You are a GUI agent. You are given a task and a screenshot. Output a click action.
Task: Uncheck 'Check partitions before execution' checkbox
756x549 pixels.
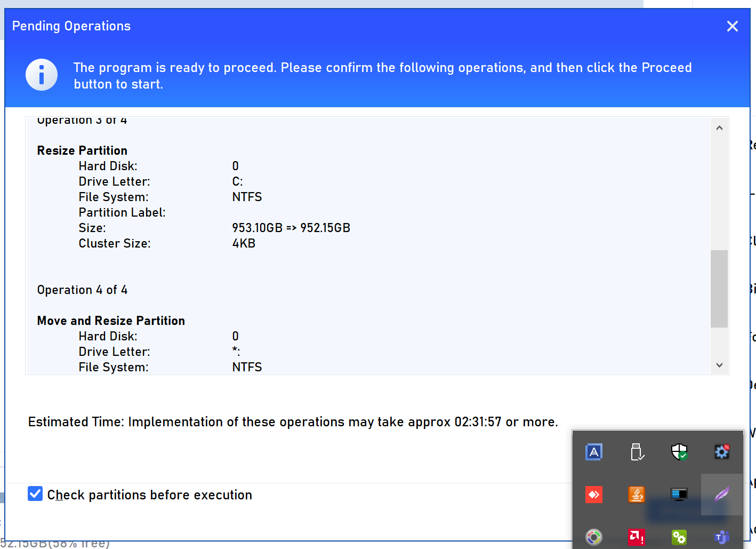coord(35,494)
